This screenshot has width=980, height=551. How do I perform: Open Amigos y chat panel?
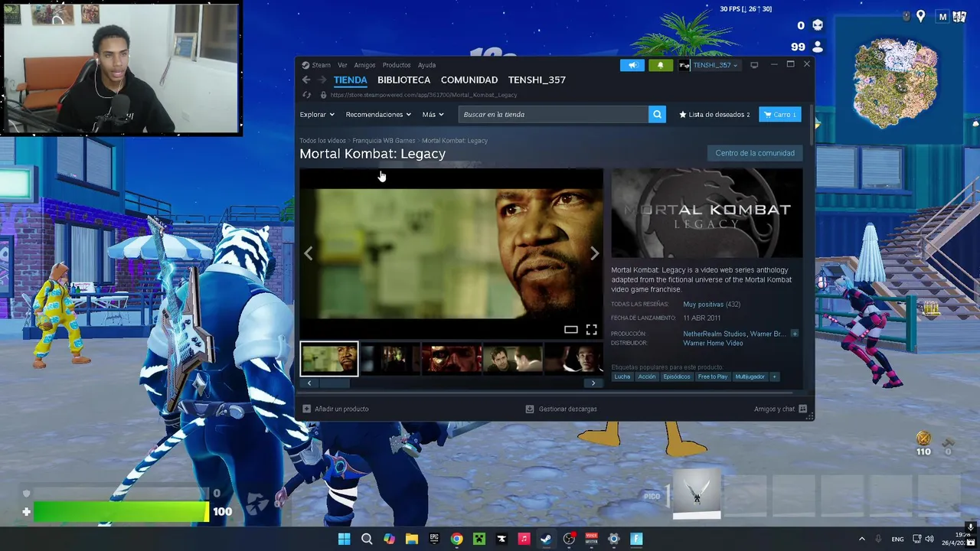(x=780, y=409)
